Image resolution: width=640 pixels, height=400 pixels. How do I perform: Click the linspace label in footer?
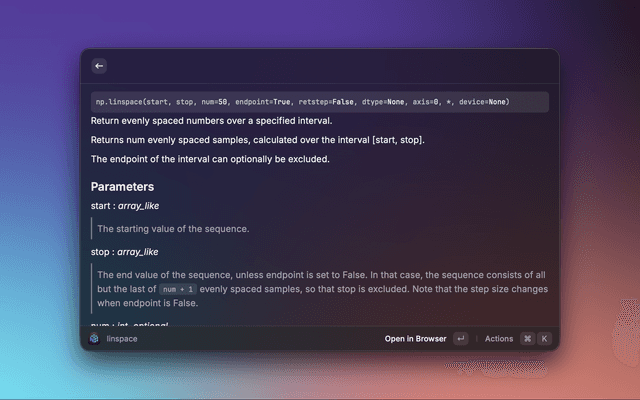pyautogui.click(x=122, y=339)
